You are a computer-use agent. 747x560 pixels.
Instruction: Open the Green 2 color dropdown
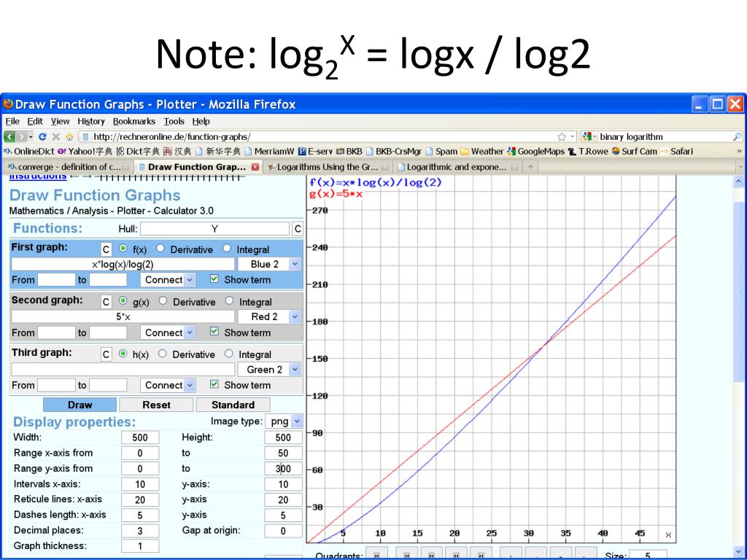point(269,370)
